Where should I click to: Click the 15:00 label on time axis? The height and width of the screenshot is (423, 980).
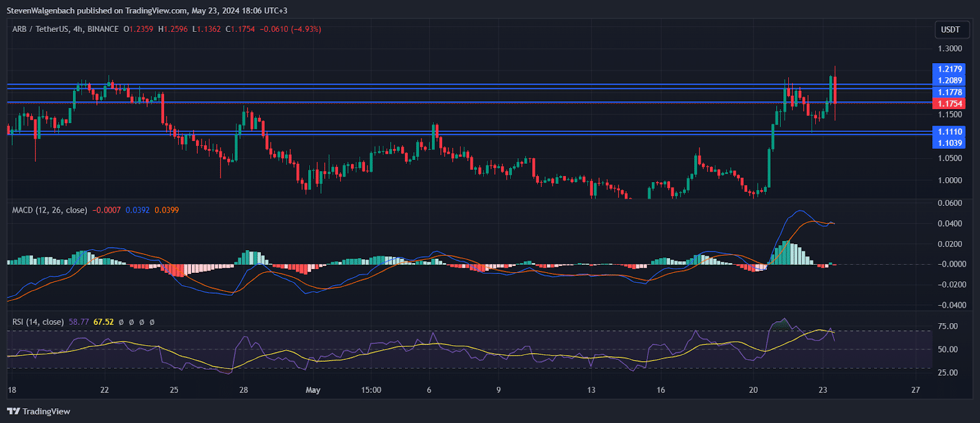click(x=371, y=390)
